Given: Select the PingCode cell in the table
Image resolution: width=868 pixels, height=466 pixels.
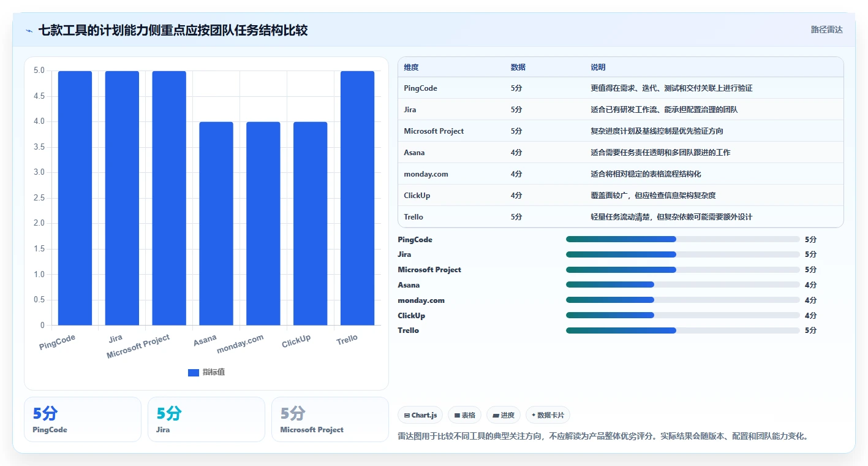Looking at the screenshot, I should point(421,88).
